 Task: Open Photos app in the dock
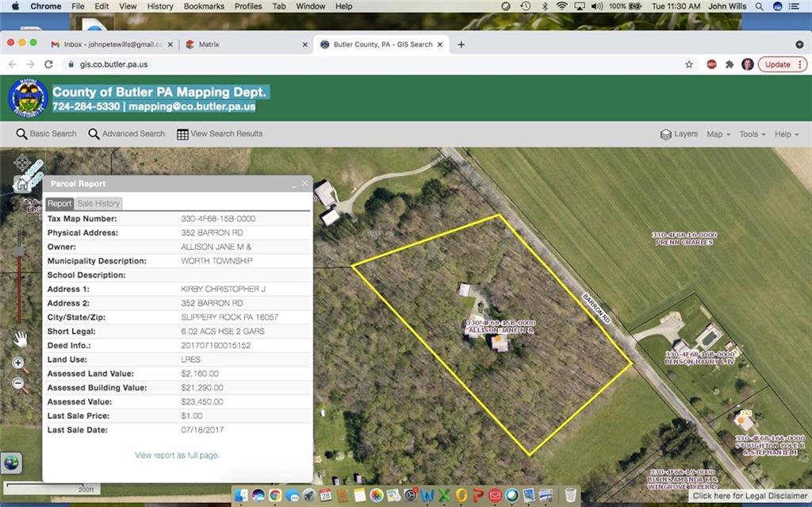(x=377, y=495)
